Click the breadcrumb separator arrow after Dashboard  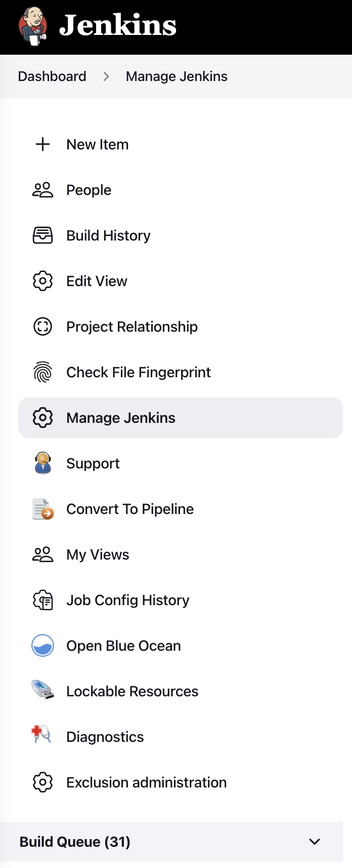106,76
